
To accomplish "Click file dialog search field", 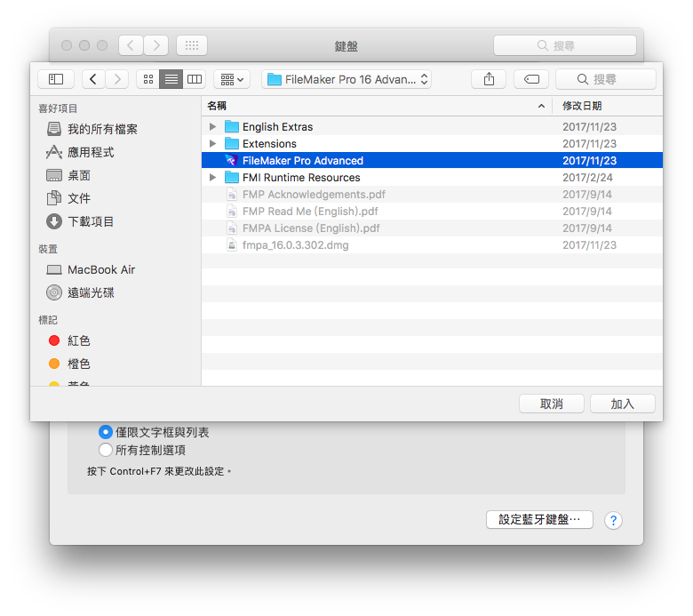I will (x=606, y=79).
